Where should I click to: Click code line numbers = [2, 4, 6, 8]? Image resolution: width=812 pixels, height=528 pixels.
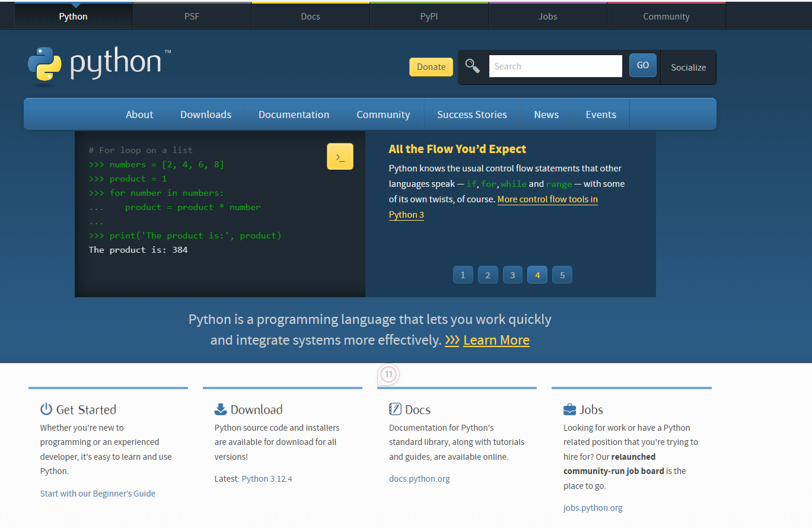tap(157, 164)
